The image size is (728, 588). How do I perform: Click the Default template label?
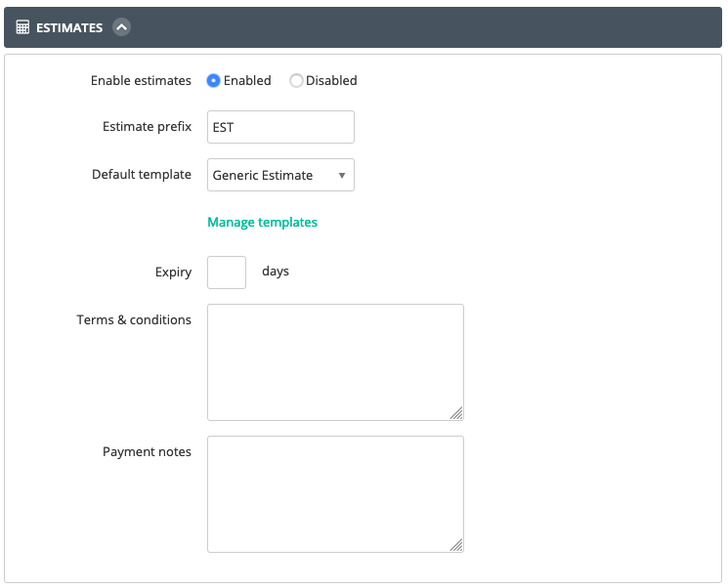[142, 175]
